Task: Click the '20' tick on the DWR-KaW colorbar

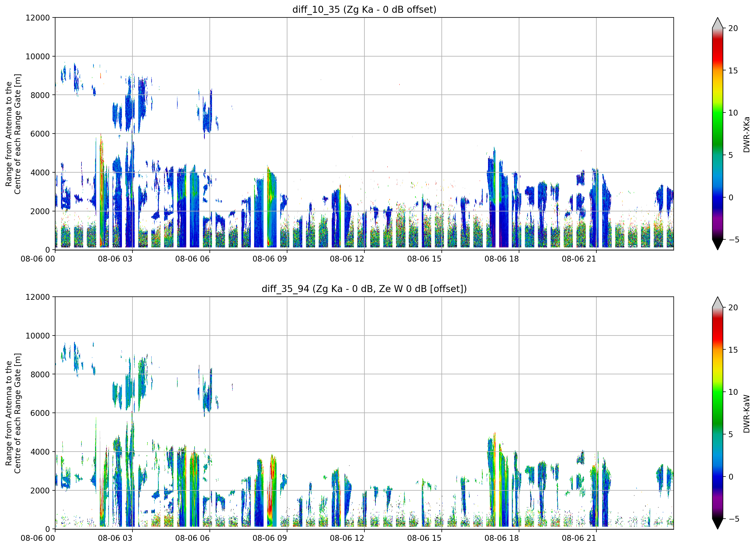Action: [733, 308]
